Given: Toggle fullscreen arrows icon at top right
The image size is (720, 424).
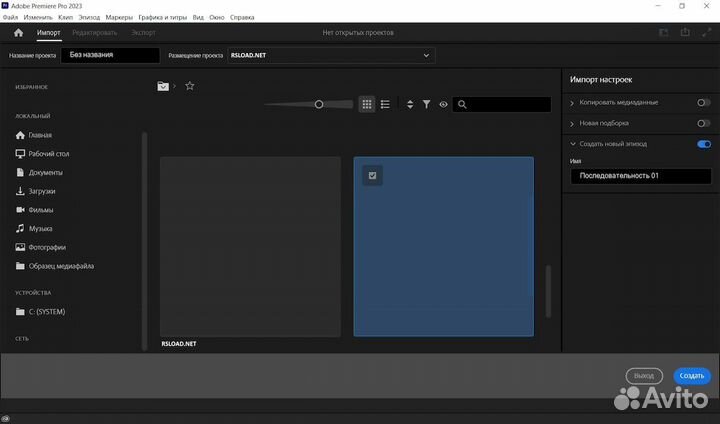Looking at the screenshot, I should (706, 32).
